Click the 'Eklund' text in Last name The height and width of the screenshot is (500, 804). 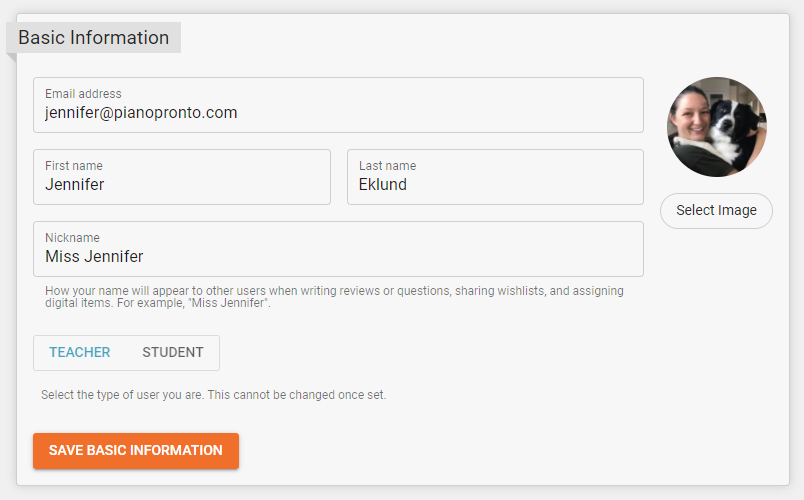click(383, 184)
